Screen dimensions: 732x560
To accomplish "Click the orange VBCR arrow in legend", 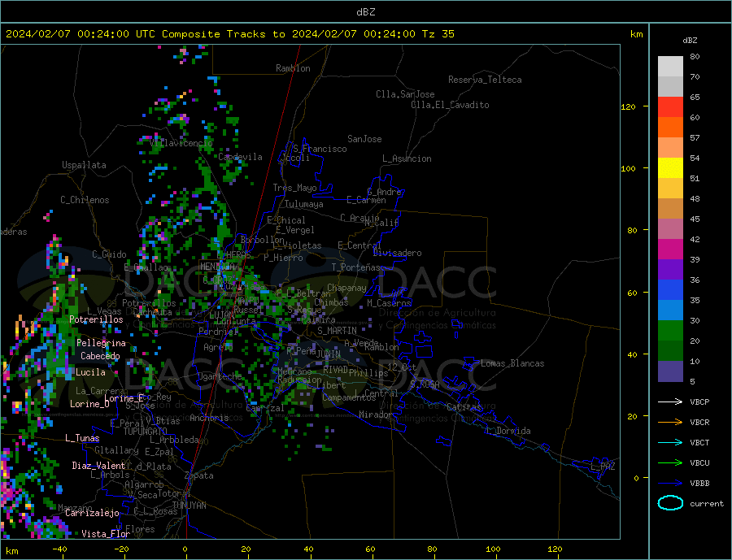I will point(670,423).
